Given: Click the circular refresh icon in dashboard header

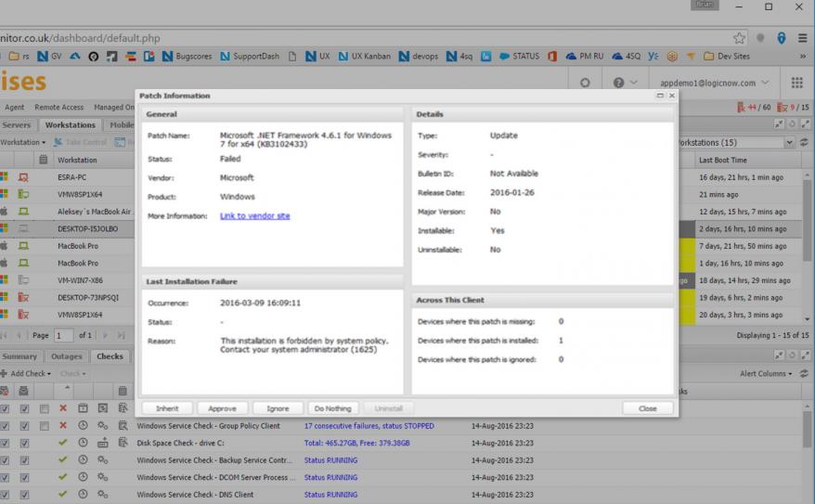Looking at the screenshot, I should 585,83.
